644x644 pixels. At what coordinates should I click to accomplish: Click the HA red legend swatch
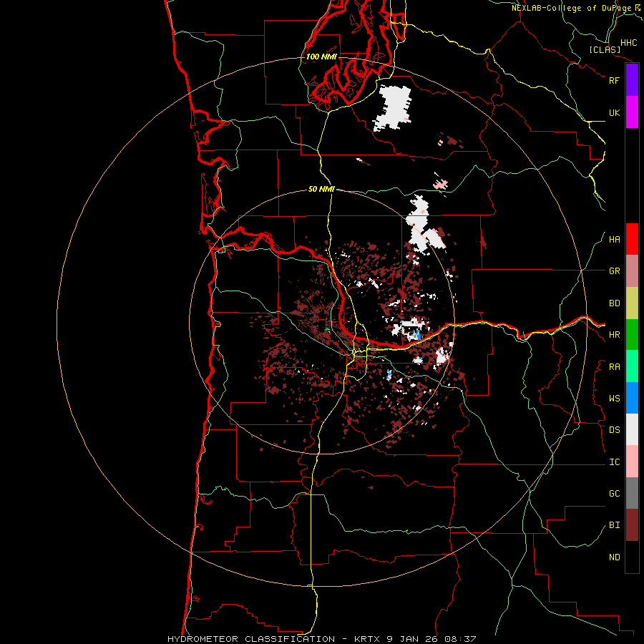pos(632,239)
